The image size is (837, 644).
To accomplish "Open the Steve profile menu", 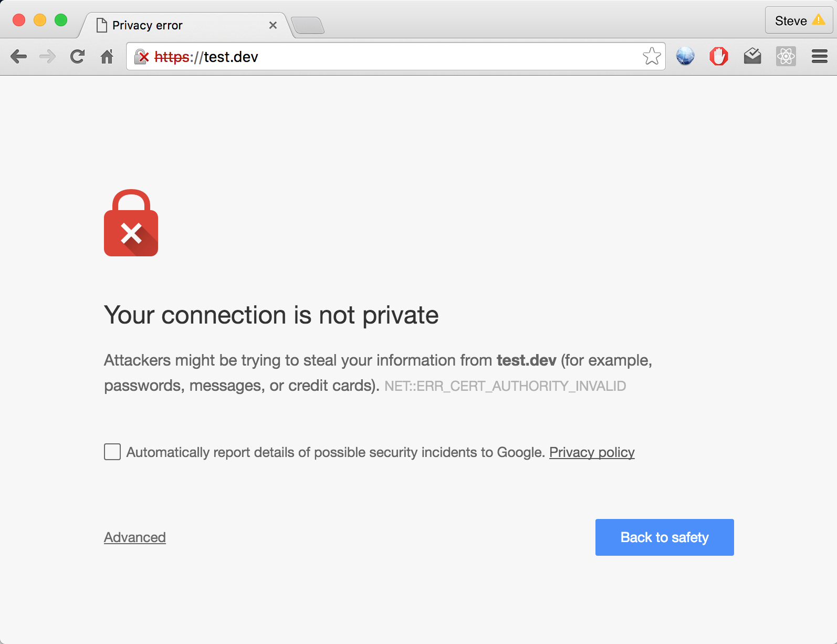I will [799, 21].
